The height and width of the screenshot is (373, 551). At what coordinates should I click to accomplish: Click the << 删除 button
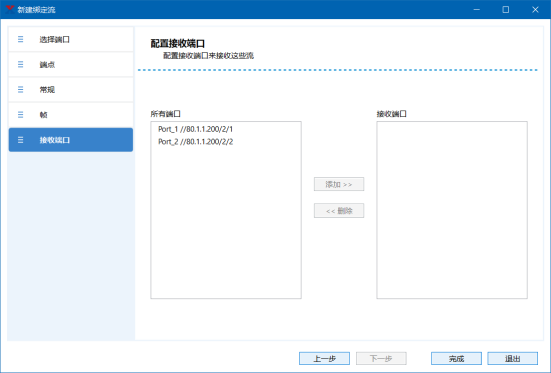(339, 211)
